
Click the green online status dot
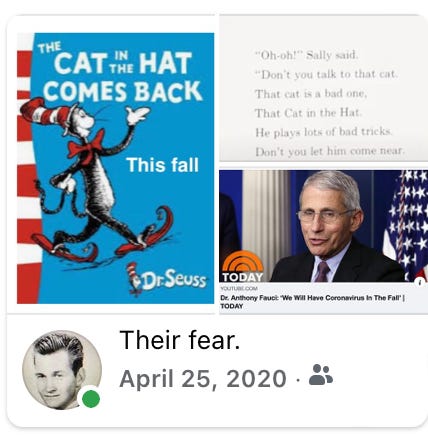[x=91, y=399]
